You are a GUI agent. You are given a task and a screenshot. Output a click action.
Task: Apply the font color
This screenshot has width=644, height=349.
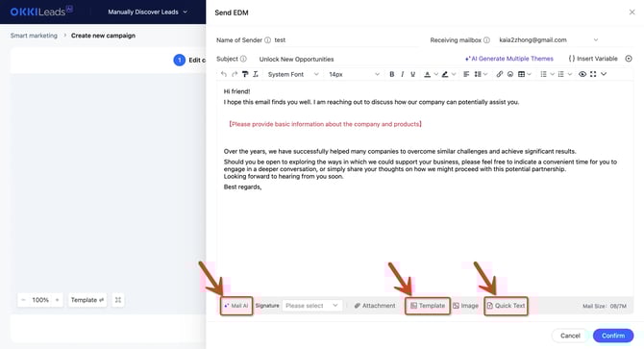click(427, 74)
